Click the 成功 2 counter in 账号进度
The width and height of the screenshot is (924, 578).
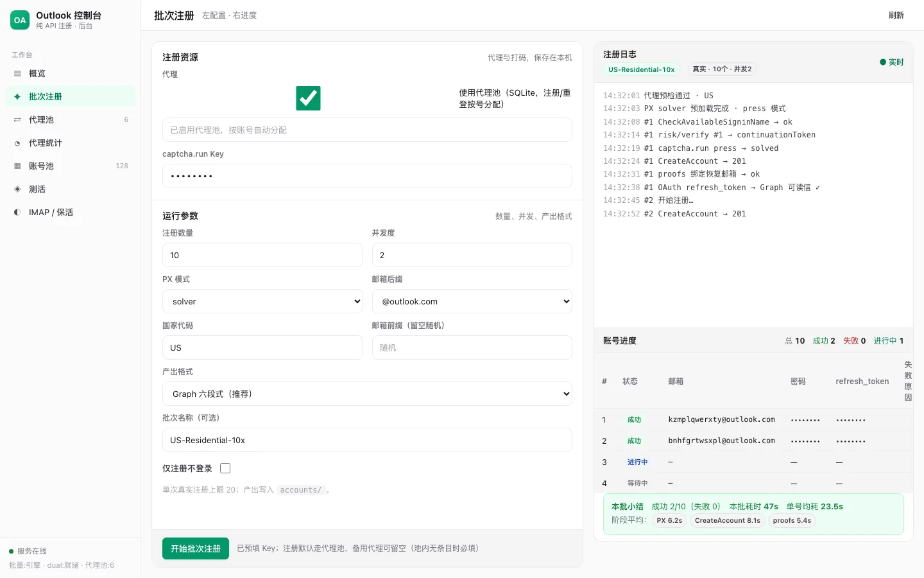[x=824, y=341]
